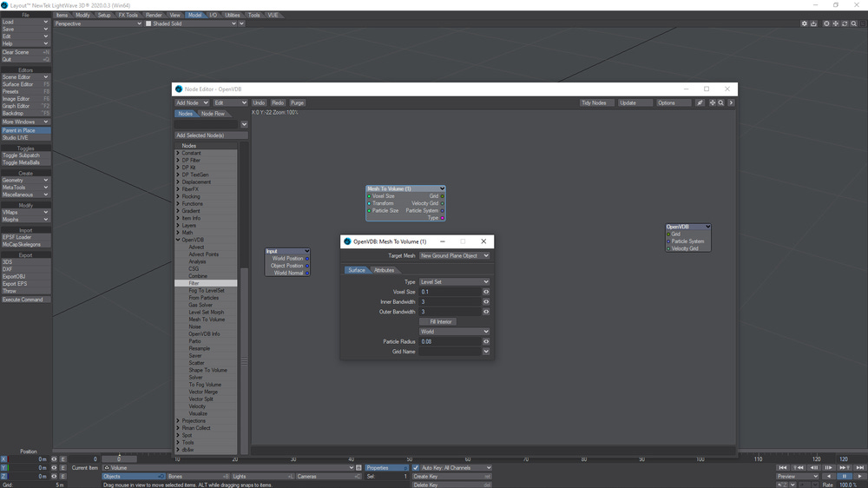Open the World space dropdown

click(455, 332)
